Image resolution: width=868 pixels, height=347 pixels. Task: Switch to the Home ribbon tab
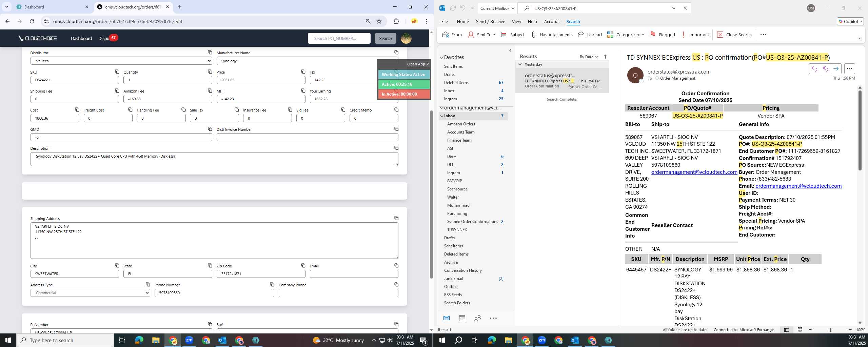463,21
